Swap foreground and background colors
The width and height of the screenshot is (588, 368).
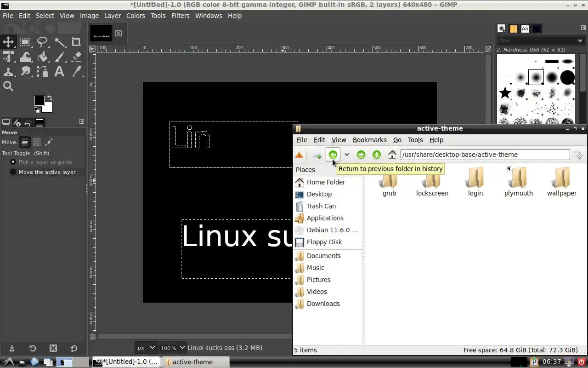[50, 98]
